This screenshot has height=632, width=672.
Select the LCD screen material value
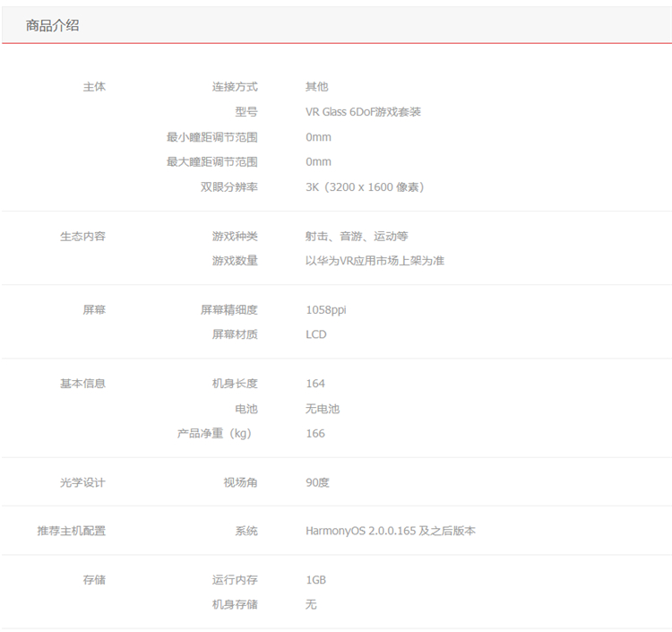[x=316, y=334]
